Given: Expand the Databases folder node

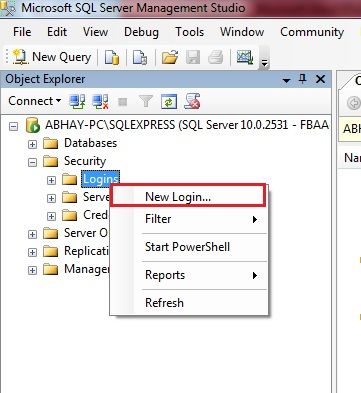Looking at the screenshot, I should point(32,144).
